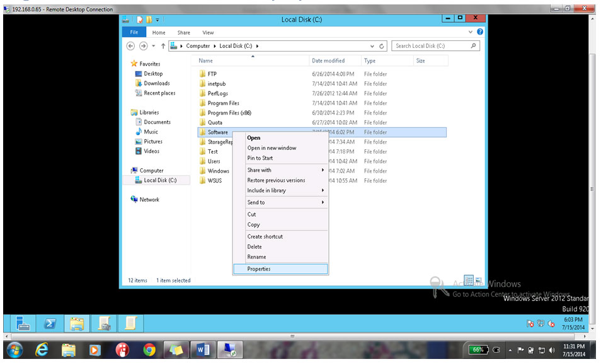The image size is (601, 364).
Task: Select the FTP folder
Action: tap(212, 74)
